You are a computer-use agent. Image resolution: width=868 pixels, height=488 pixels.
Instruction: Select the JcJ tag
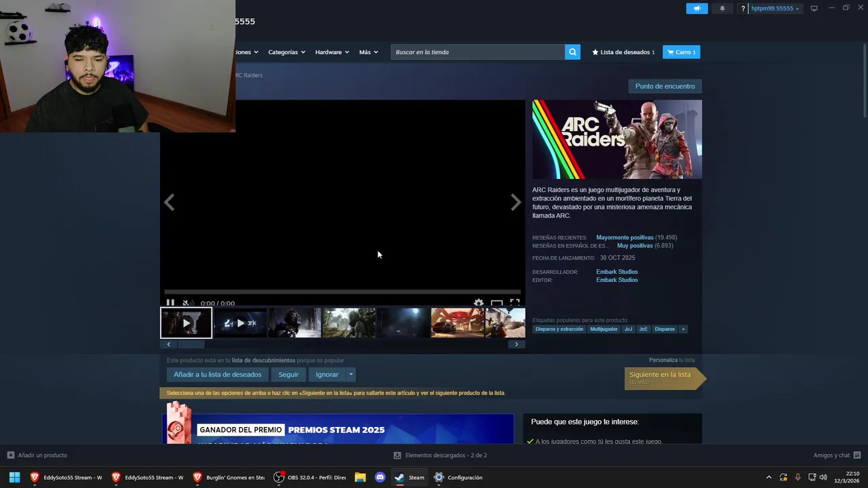point(629,329)
